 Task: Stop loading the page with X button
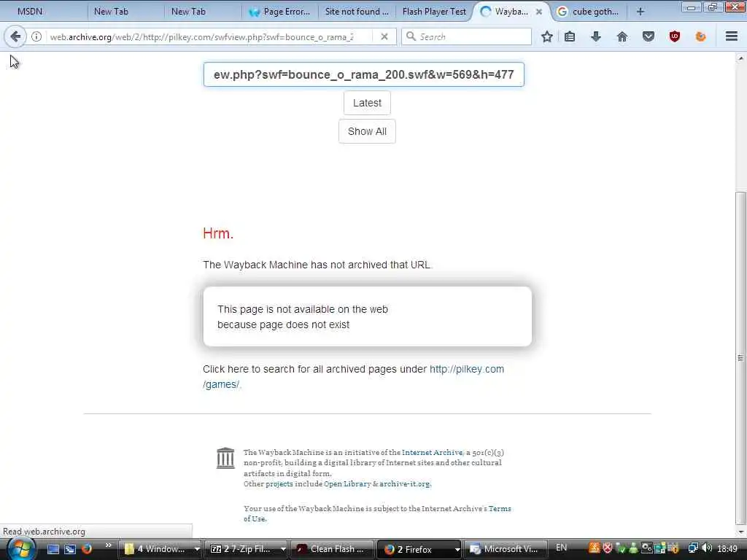[384, 36]
